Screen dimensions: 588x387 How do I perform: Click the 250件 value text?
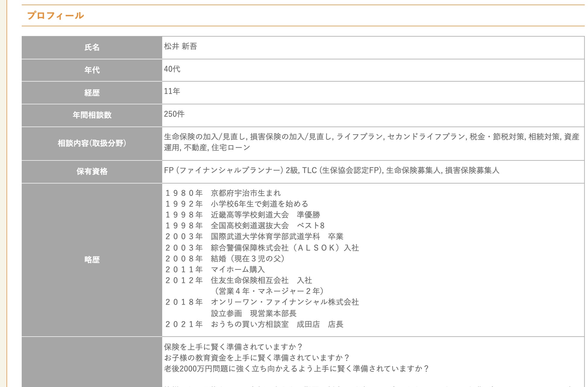174,114
